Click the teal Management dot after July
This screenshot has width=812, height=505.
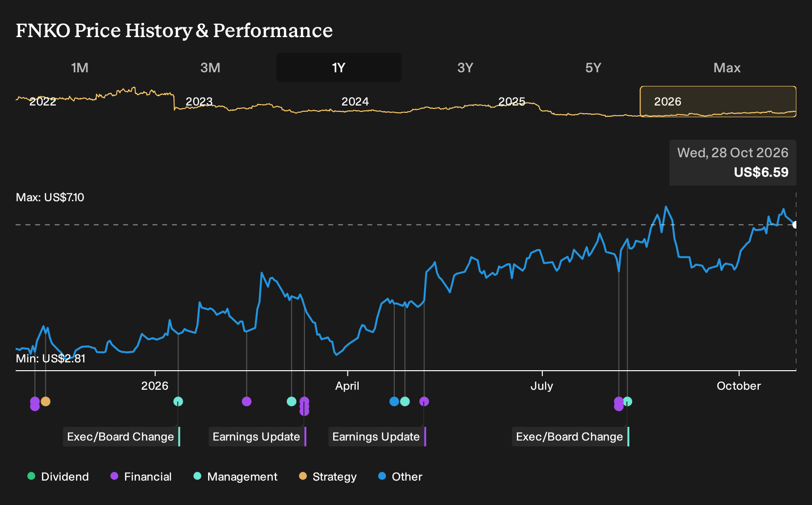(x=628, y=401)
